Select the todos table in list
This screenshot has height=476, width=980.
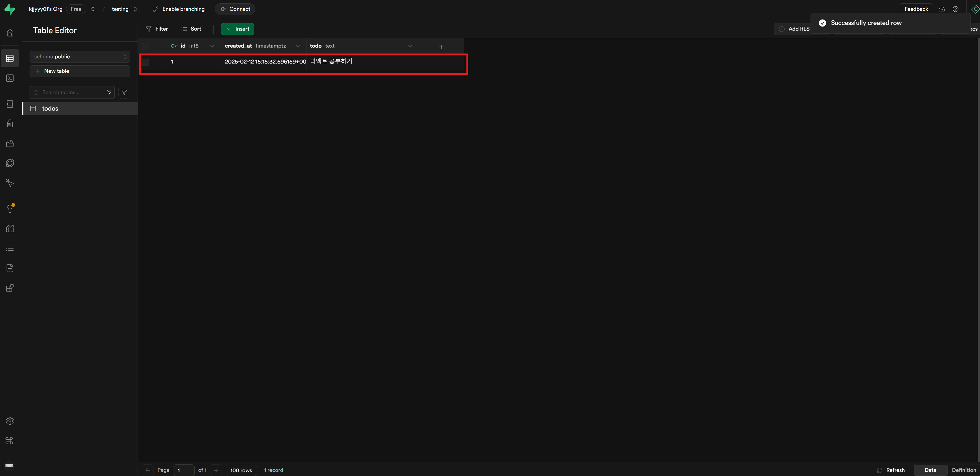pos(50,109)
